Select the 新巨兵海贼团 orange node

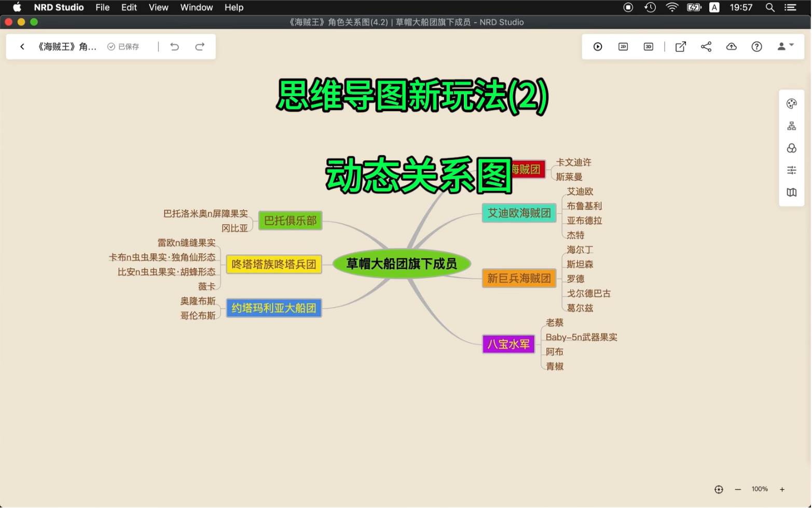(519, 279)
